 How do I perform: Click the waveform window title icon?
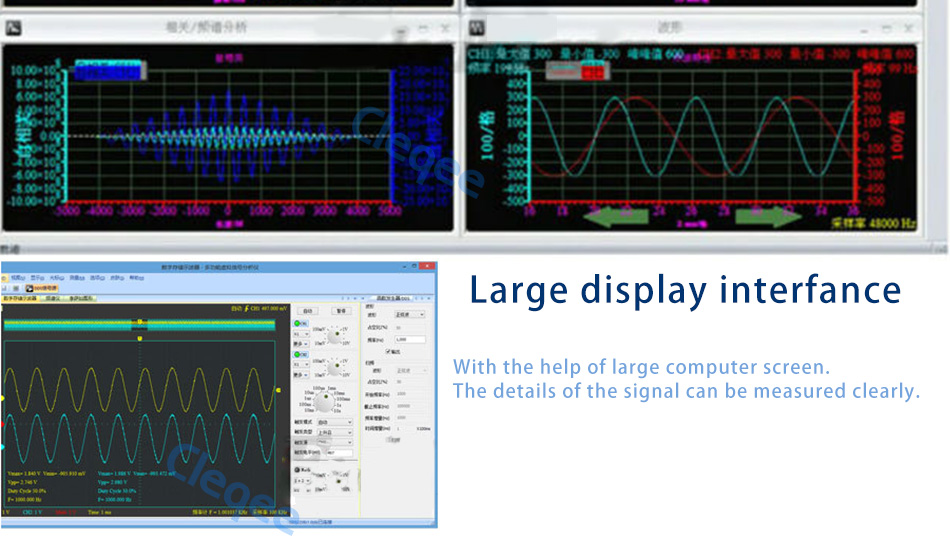pos(477,27)
